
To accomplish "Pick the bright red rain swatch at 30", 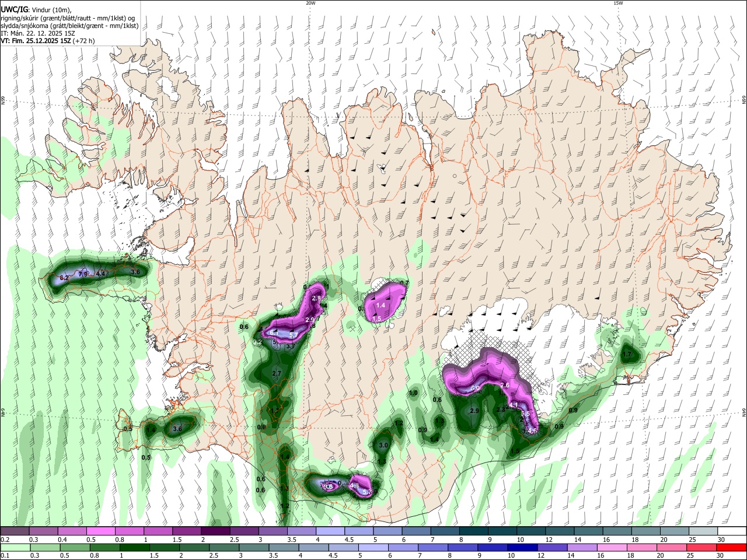I will pos(732,548).
